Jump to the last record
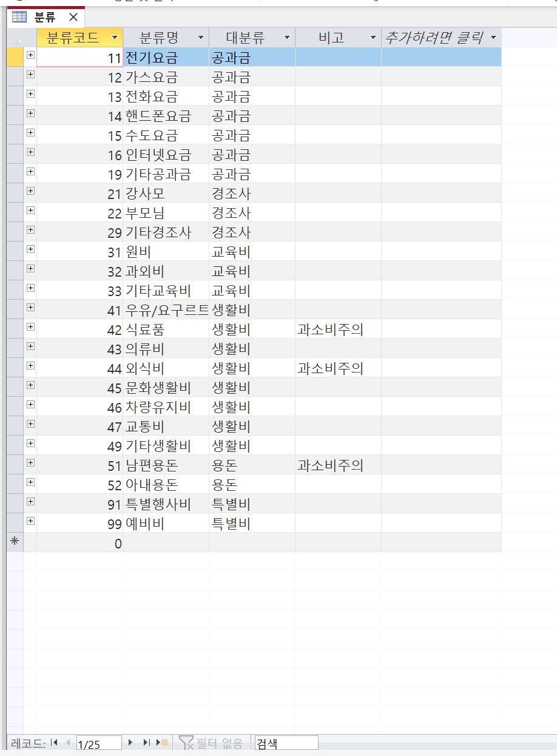557x756 pixels. [146, 743]
